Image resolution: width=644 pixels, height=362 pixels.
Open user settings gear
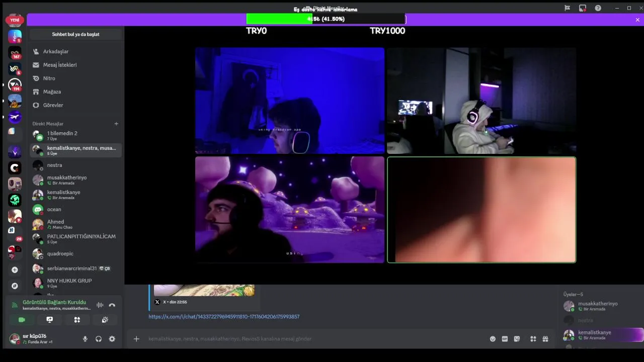click(112, 339)
